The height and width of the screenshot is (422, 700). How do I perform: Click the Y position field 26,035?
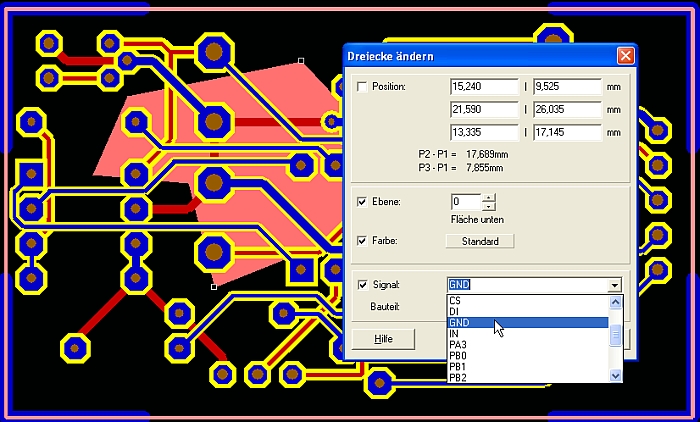point(566,110)
